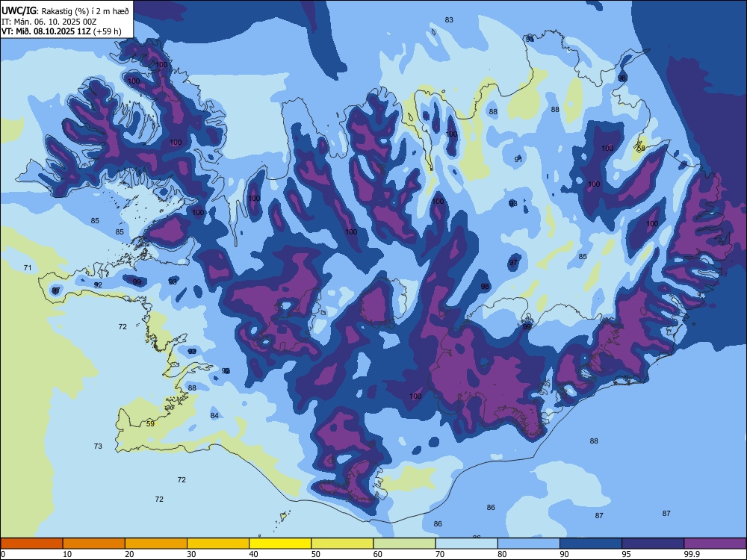Image resolution: width=747 pixels, height=560 pixels.
Task: Click the humidity value 73 on the map
Action: pos(98,447)
